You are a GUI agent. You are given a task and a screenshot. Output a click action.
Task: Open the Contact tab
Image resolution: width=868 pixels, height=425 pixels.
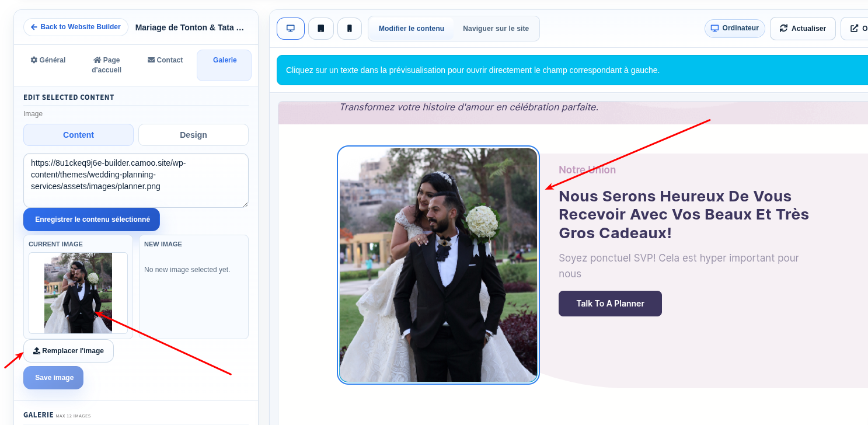point(165,60)
